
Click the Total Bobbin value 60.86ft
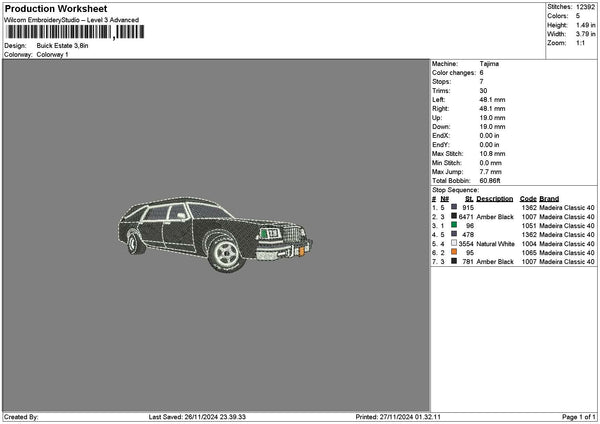(493, 180)
